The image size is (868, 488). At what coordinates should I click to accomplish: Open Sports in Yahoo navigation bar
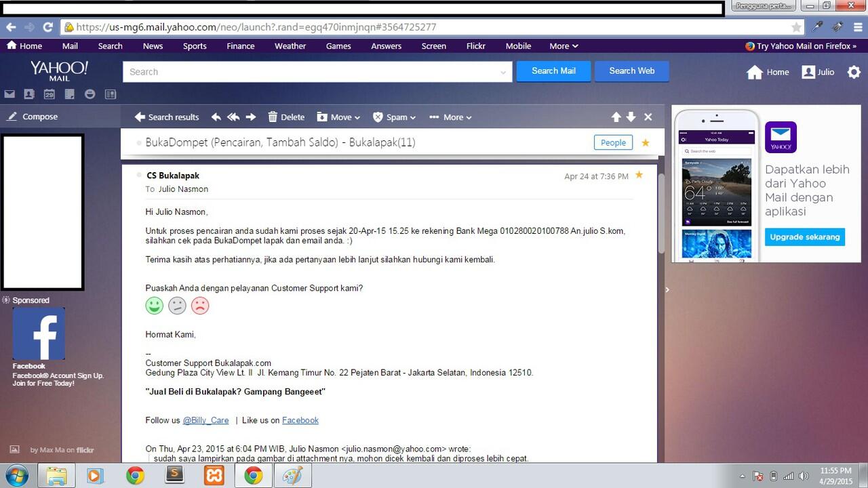[195, 46]
